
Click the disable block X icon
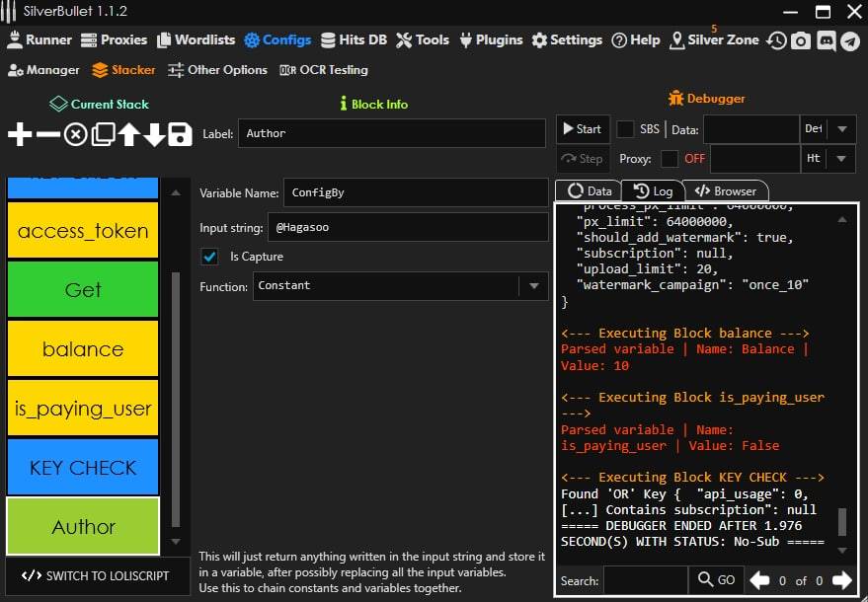[75, 135]
